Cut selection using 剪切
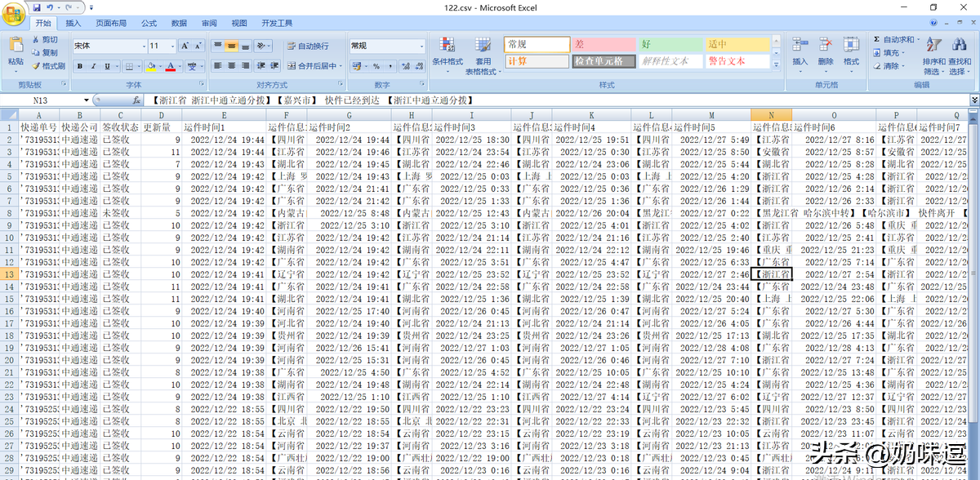The width and height of the screenshot is (980, 480). coord(45,39)
